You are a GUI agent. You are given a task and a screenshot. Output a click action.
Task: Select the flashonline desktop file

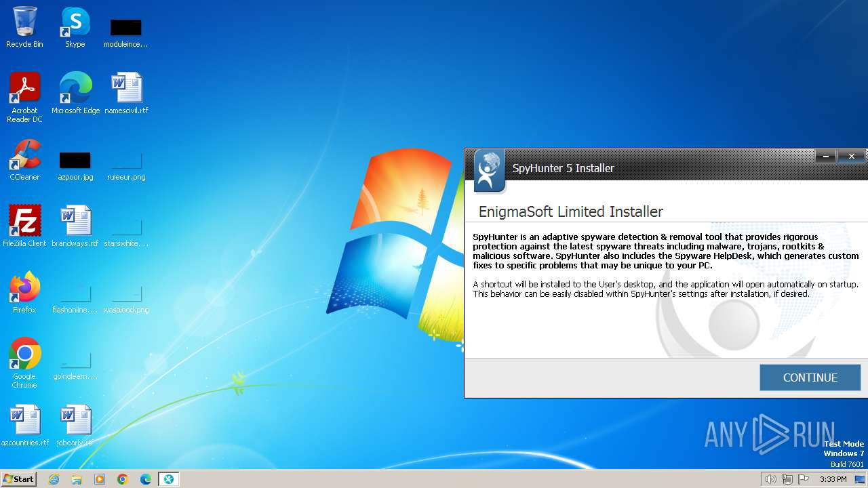[75, 299]
